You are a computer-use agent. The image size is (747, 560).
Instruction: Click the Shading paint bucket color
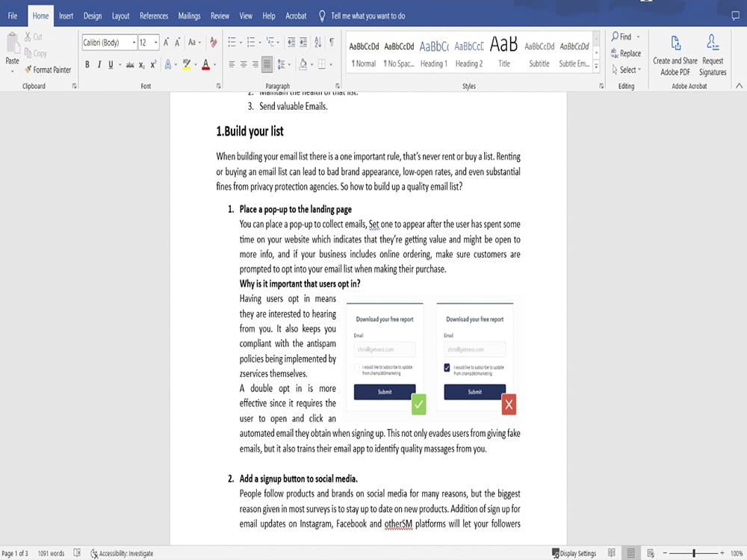pyautogui.click(x=303, y=64)
